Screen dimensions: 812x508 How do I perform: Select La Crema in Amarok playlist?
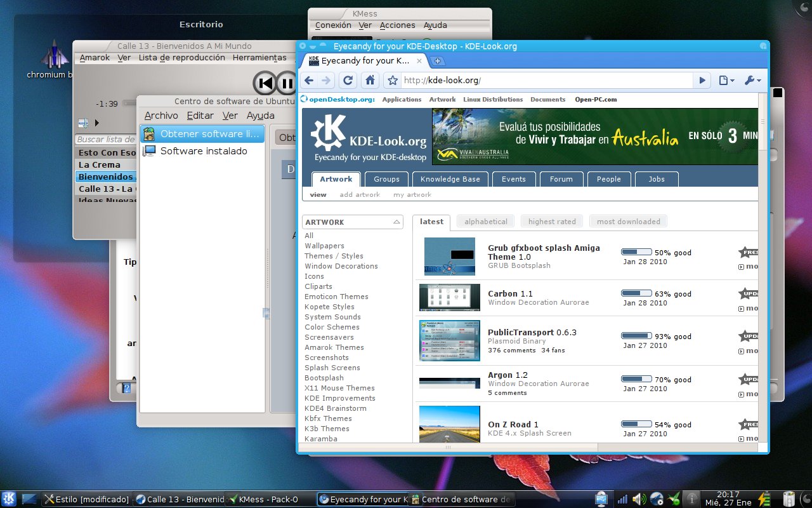click(x=106, y=164)
